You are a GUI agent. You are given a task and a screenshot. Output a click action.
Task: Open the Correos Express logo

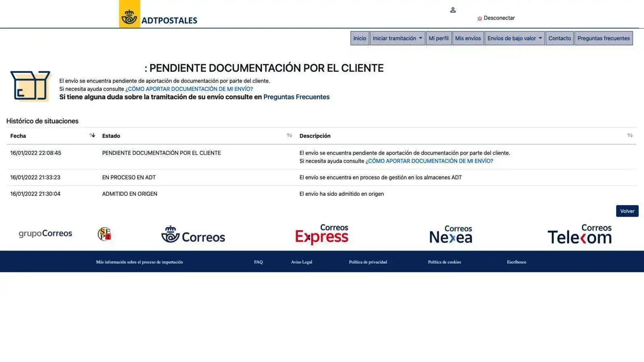pyautogui.click(x=322, y=234)
